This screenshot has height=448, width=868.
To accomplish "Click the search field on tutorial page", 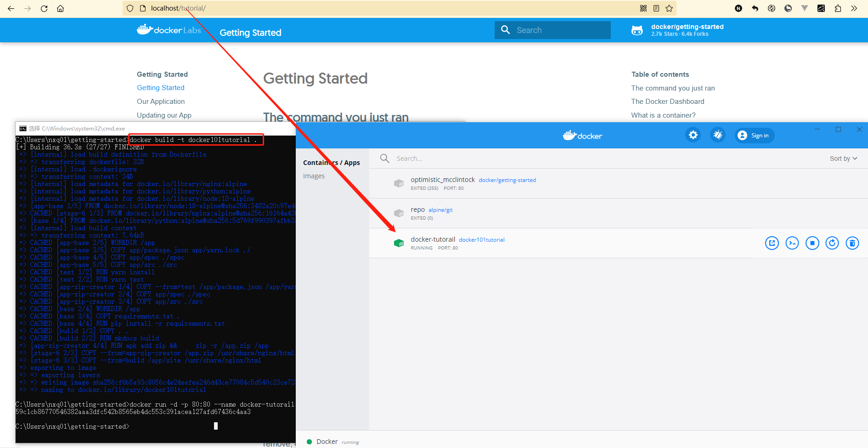I will point(552,30).
